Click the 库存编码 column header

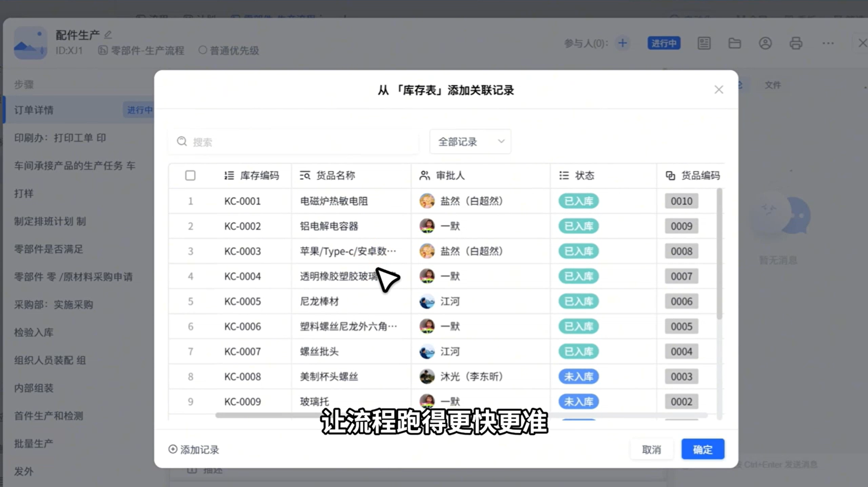252,175
